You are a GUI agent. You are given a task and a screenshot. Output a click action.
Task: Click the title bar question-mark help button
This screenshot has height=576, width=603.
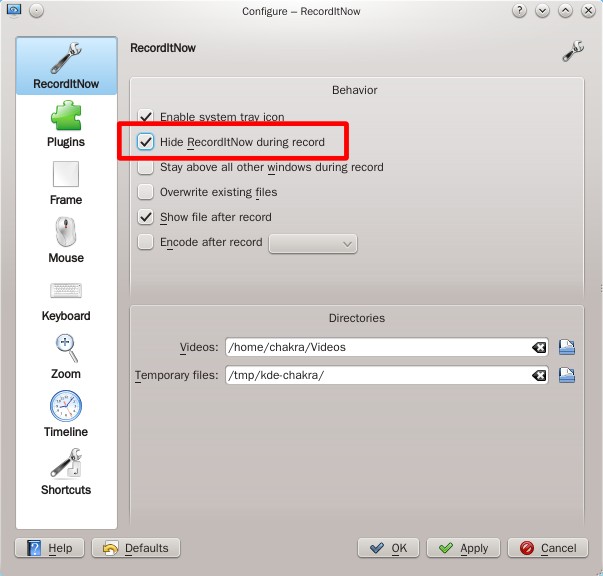(x=519, y=11)
